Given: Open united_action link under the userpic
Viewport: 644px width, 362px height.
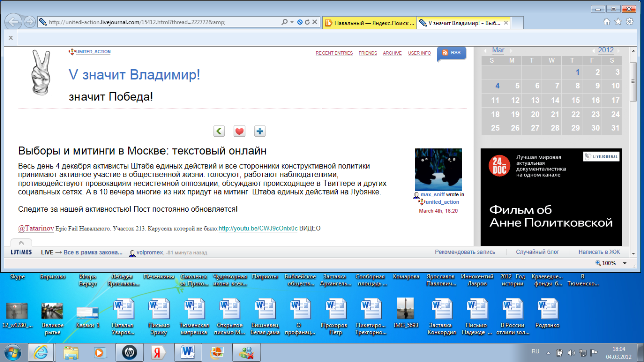Looking at the screenshot, I should [x=442, y=202].
